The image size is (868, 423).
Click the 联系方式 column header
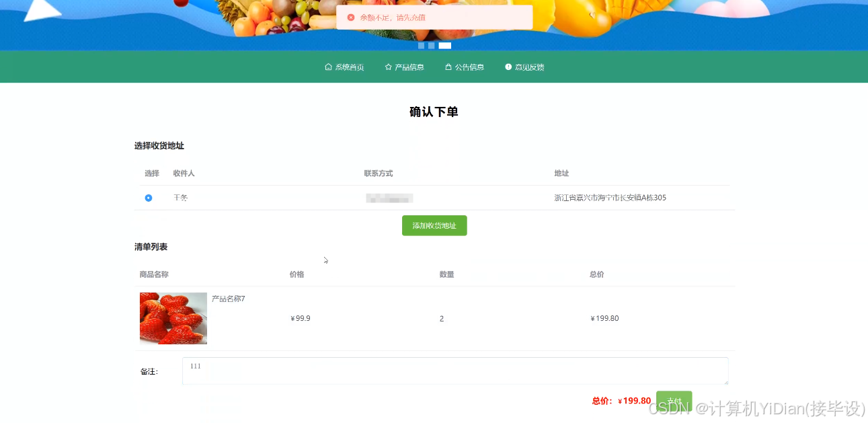tap(379, 174)
